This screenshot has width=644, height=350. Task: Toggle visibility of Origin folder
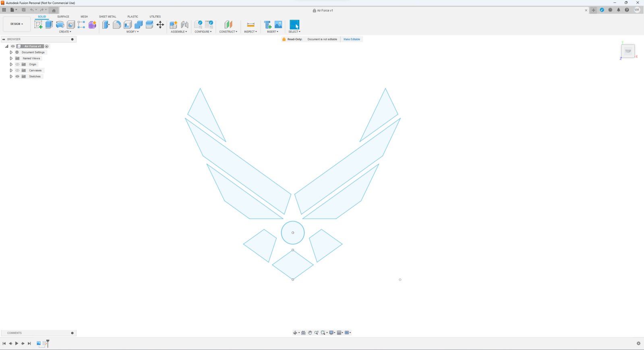17,64
